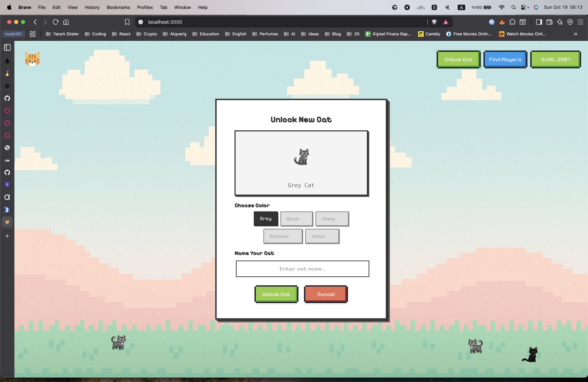Pick the Yellow cat color swatch
The image size is (588, 382).
[322, 236]
